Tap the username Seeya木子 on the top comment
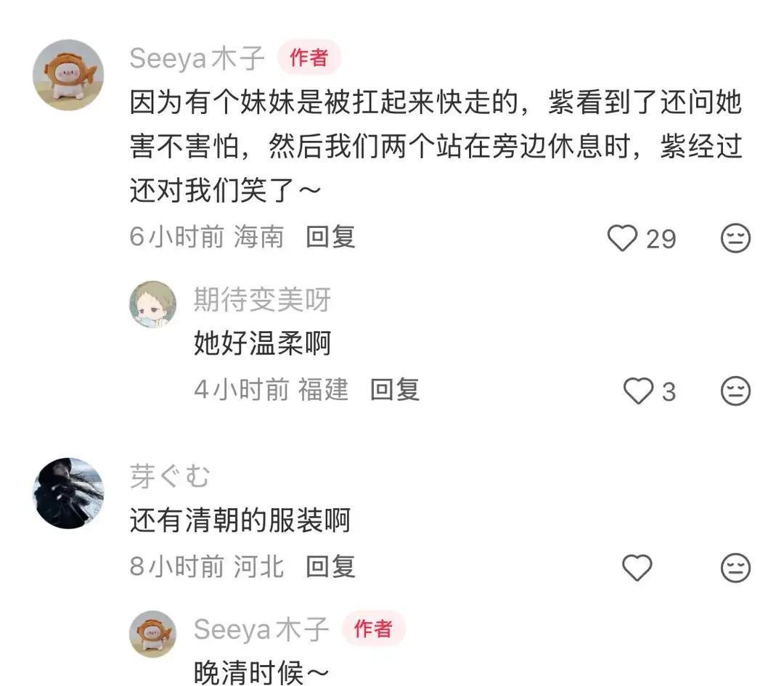Viewport: 784px width, 686px height. (197, 59)
